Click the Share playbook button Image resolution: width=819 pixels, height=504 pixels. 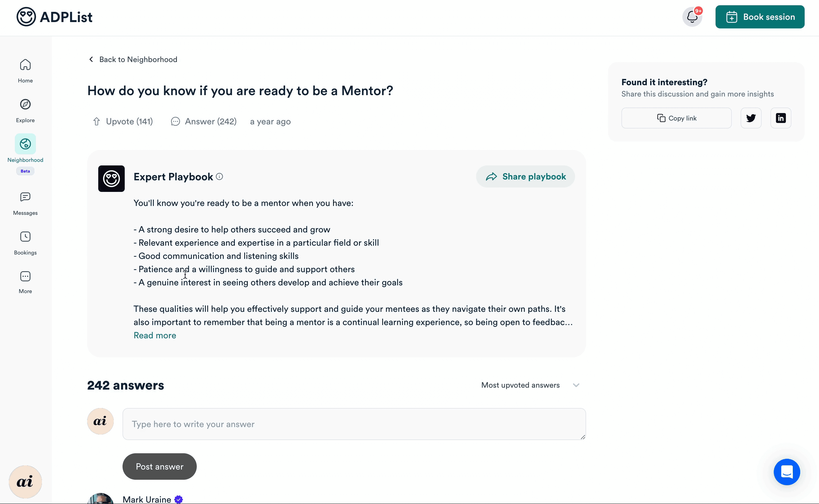click(525, 176)
